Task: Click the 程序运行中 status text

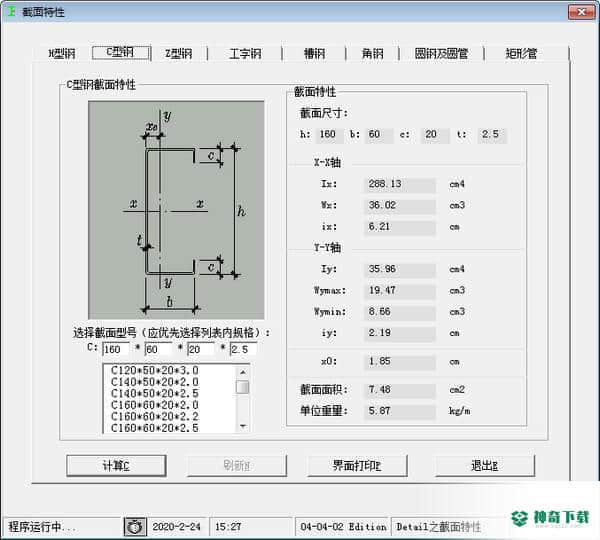Action: click(42, 527)
